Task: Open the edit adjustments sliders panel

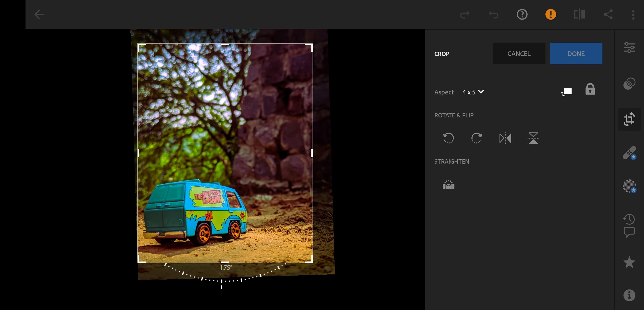Action: 629,47
